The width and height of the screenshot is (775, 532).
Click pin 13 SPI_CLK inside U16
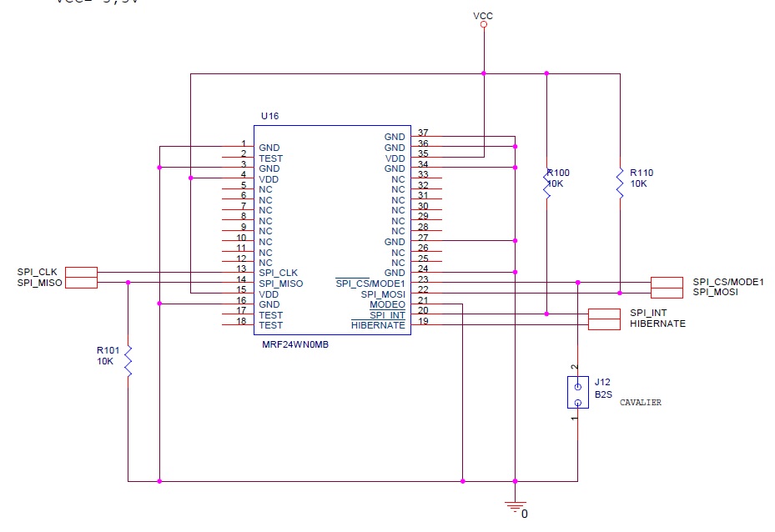(278, 274)
